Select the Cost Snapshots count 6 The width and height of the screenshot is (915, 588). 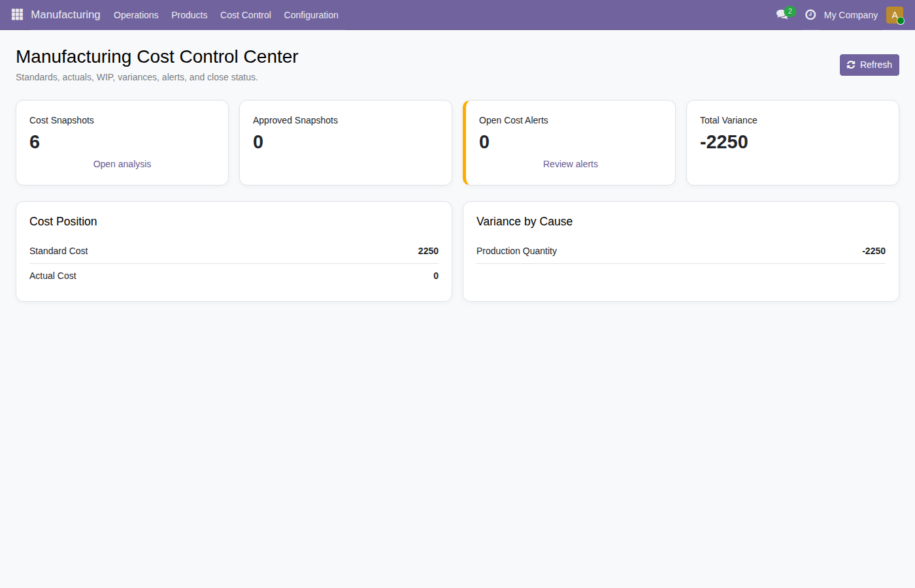pos(35,142)
